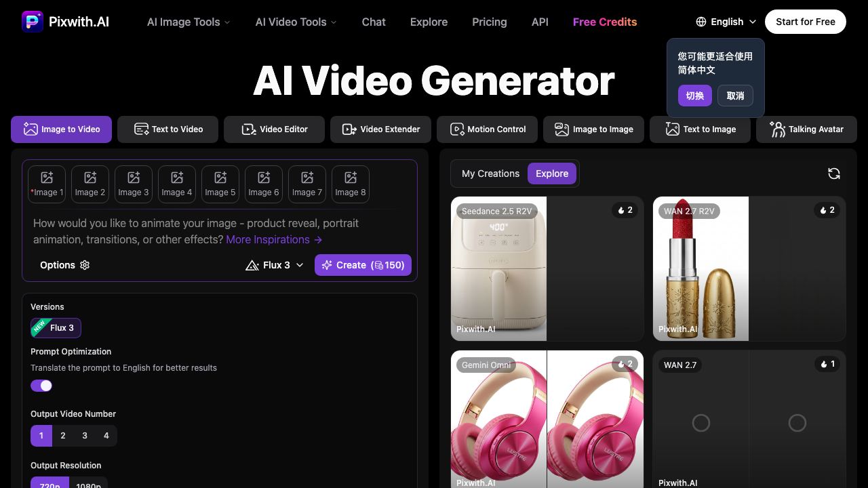Click the Output Resolution label
Viewport: 868px width, 488px height.
click(x=66, y=466)
